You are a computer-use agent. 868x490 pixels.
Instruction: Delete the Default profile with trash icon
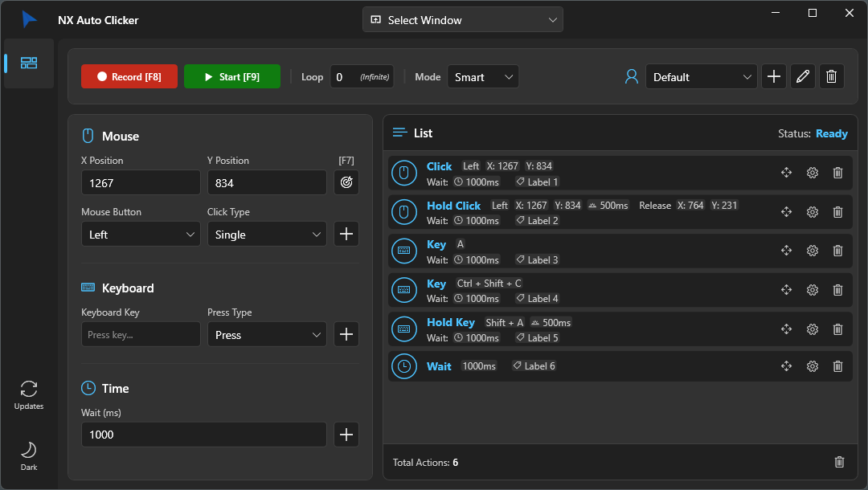point(832,76)
